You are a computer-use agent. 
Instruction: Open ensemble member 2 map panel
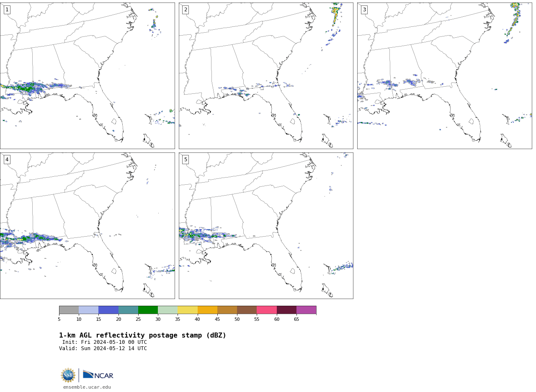coord(266,76)
